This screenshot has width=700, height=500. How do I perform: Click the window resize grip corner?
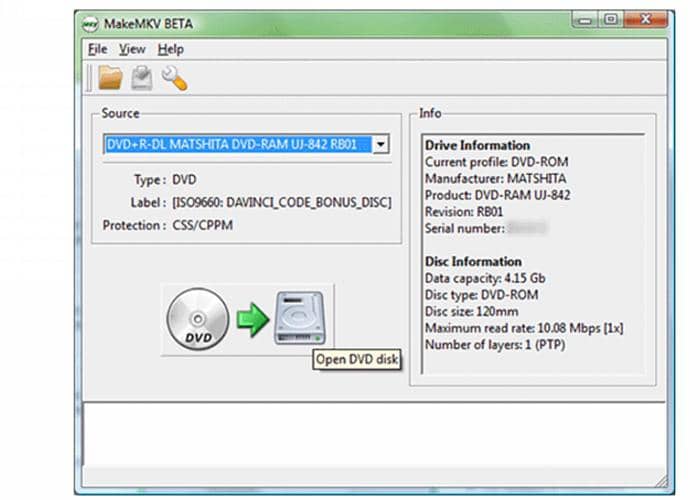pyautogui.click(x=662, y=481)
